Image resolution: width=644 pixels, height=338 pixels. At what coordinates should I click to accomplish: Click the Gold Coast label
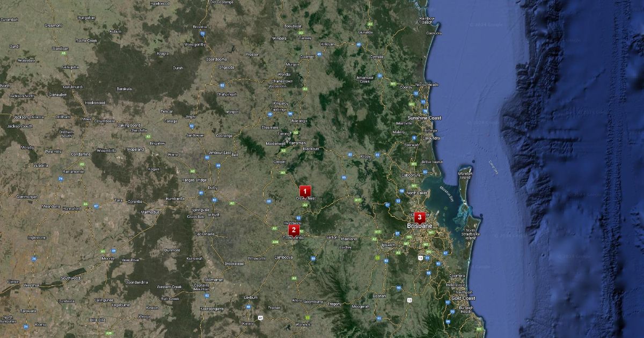point(463,298)
